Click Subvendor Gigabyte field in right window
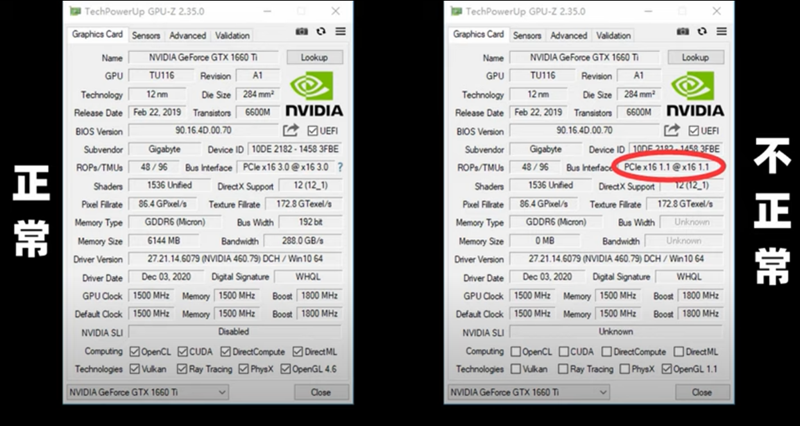 545,149
